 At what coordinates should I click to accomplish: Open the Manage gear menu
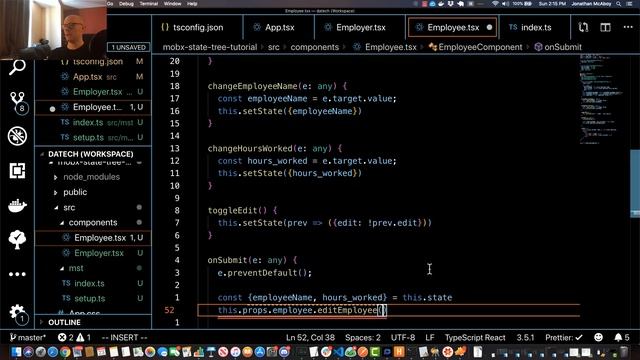(17, 313)
